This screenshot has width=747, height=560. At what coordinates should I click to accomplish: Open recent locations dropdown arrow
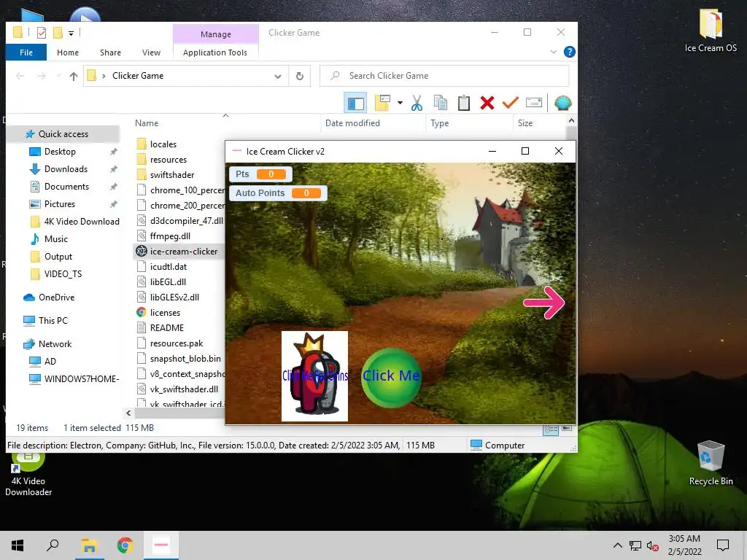(x=58, y=76)
